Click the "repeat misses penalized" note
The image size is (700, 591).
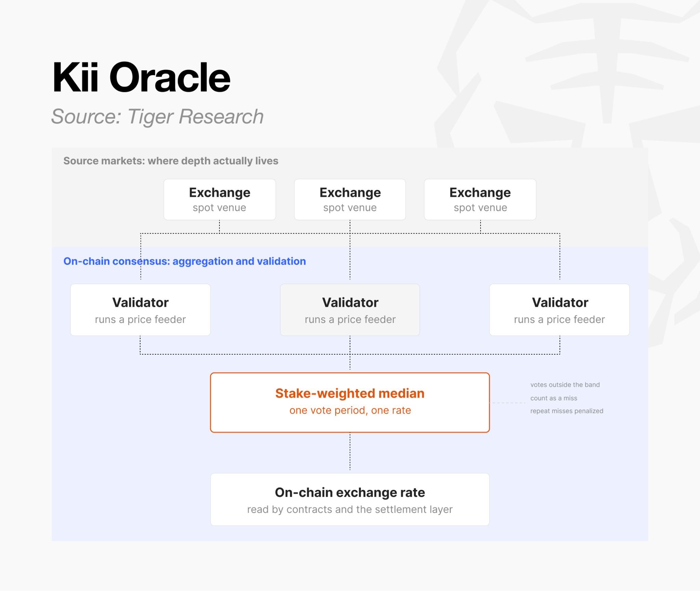pyautogui.click(x=567, y=411)
